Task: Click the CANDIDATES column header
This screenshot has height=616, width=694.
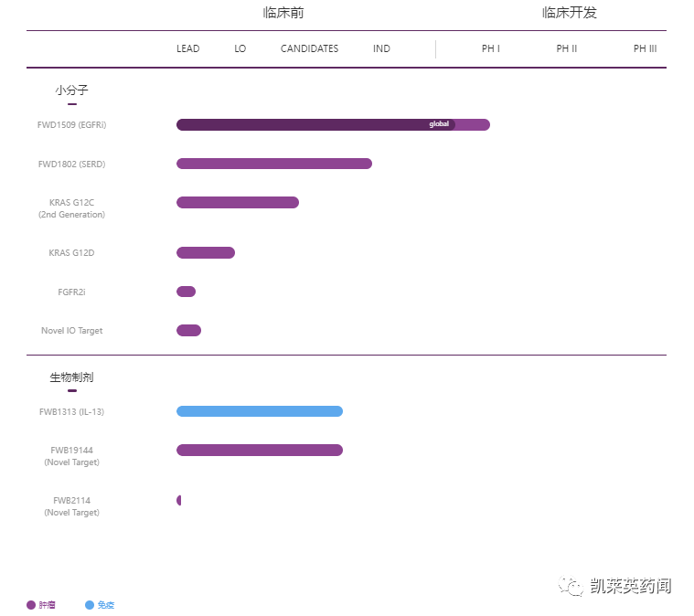Action: (x=309, y=48)
